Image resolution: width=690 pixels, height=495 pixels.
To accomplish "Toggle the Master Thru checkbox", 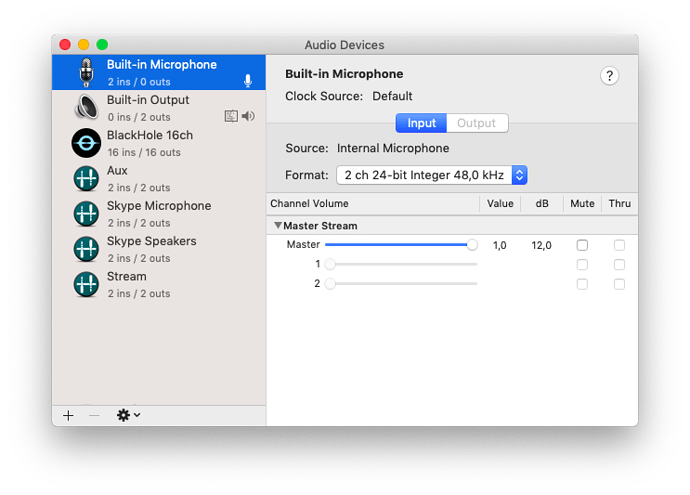I will (x=619, y=245).
